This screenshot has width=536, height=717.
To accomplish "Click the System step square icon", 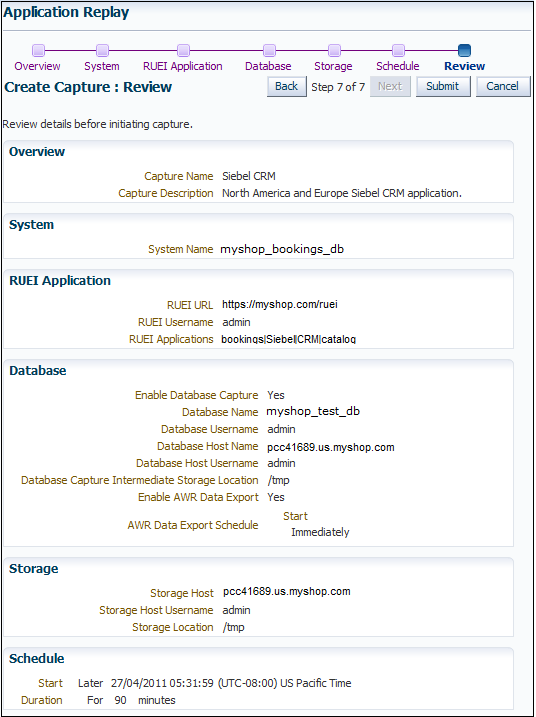I will [102, 50].
